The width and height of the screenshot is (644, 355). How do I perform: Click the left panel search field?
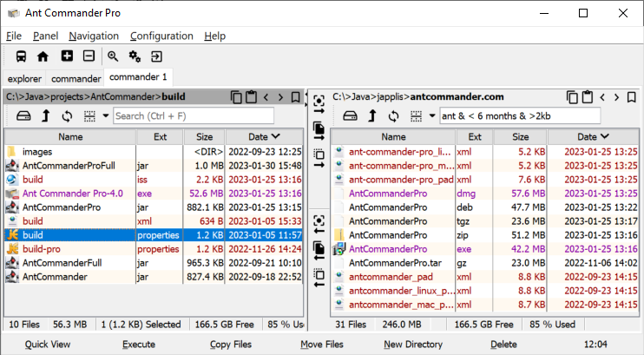[194, 115]
